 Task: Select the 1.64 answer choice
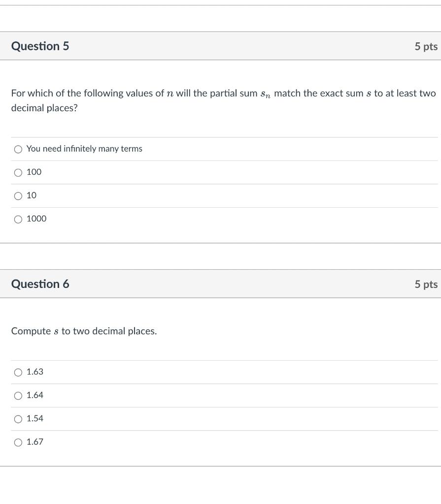pyautogui.click(x=18, y=395)
